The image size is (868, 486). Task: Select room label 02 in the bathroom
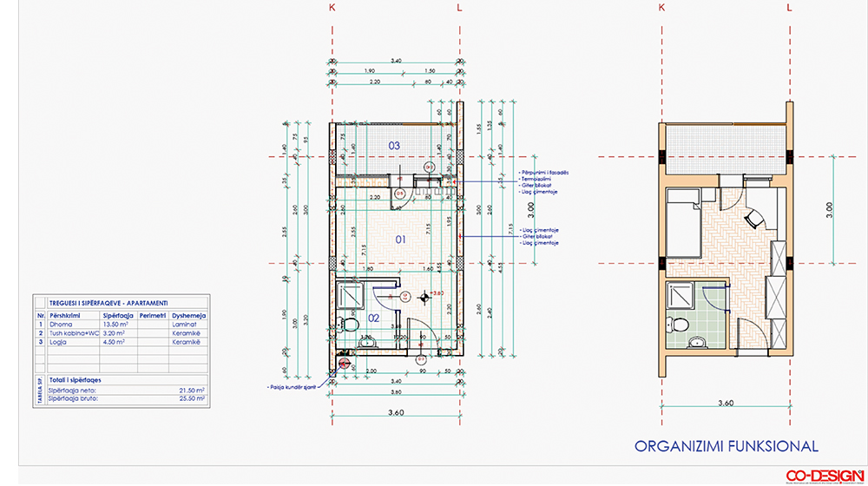(375, 318)
